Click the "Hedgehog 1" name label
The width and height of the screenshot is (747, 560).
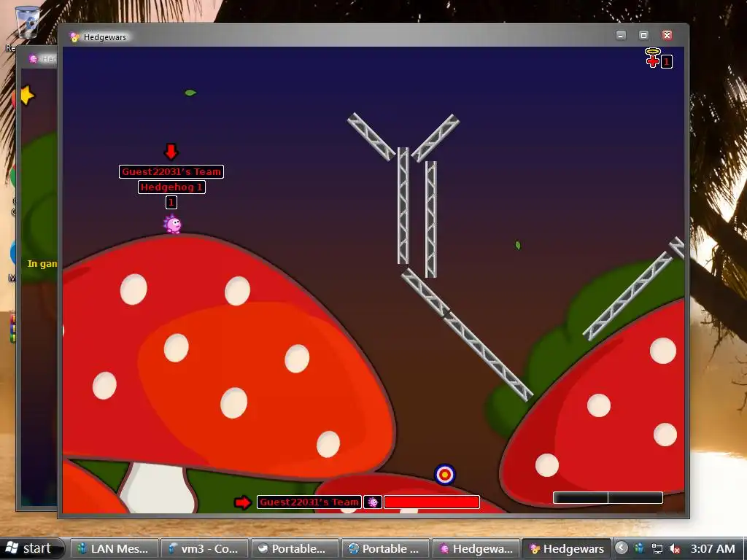(x=171, y=187)
